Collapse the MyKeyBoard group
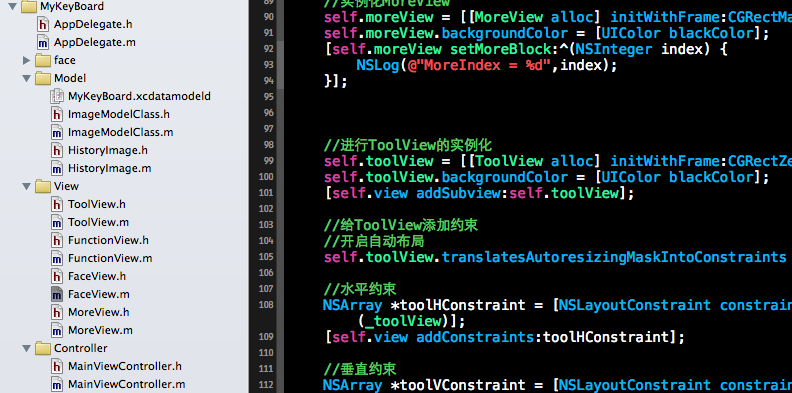Viewport: 792px width, 393px height. 12,7
